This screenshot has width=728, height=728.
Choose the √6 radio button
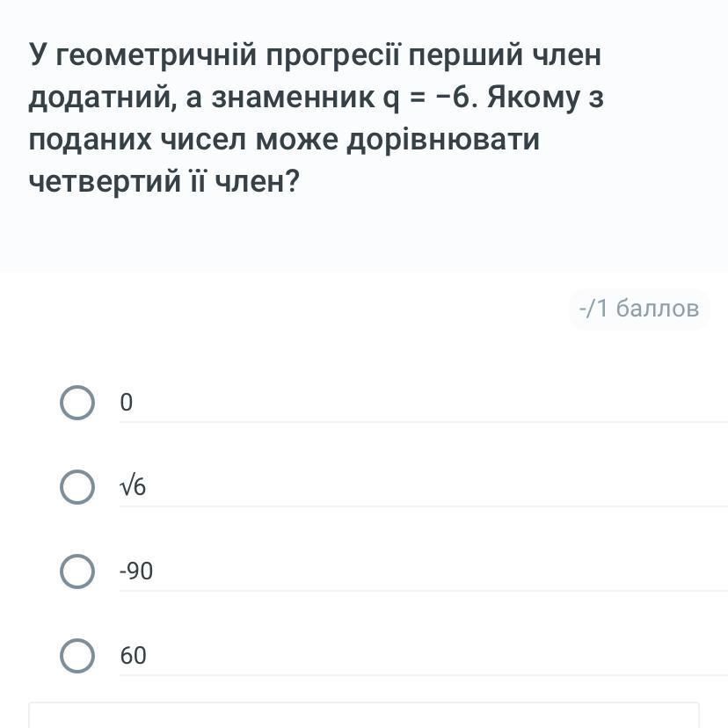click(x=77, y=487)
